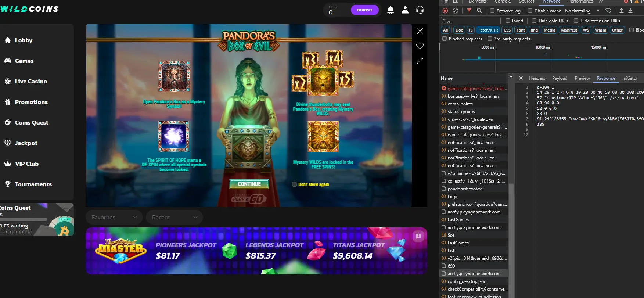Click the WildCoins logo

pos(29,9)
